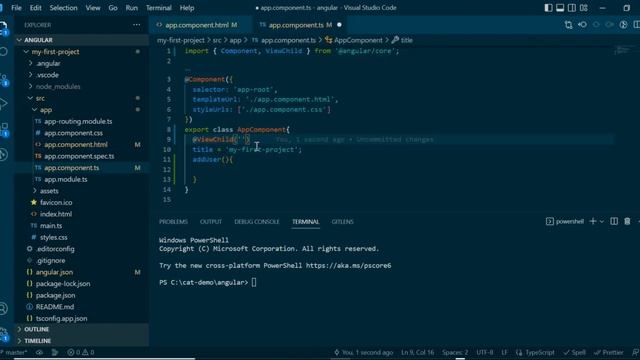Toggle Prettier in status bar
The height and width of the screenshot is (360, 640).
pos(609,352)
